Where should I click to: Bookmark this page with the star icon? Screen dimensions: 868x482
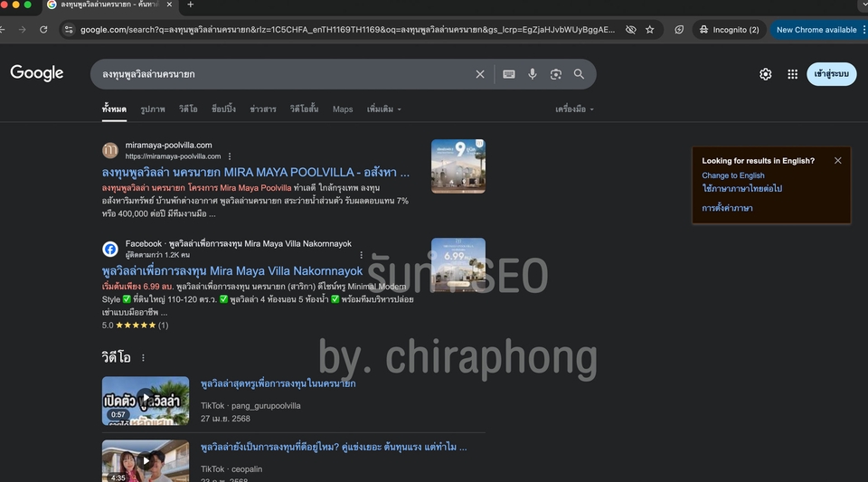point(650,30)
